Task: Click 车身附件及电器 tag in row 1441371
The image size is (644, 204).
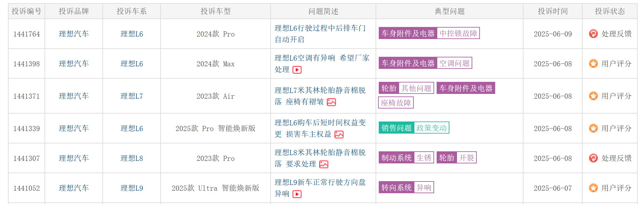Action: click(466, 88)
